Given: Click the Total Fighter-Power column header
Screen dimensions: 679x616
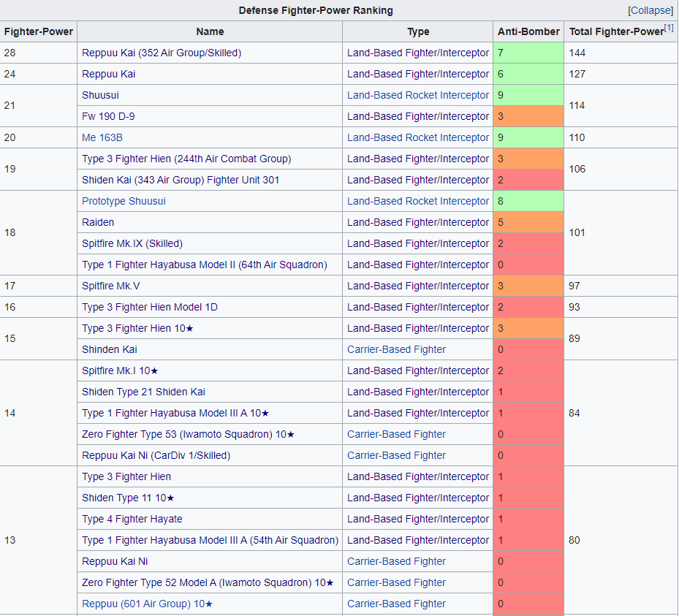Looking at the screenshot, I should pyautogui.click(x=621, y=31).
